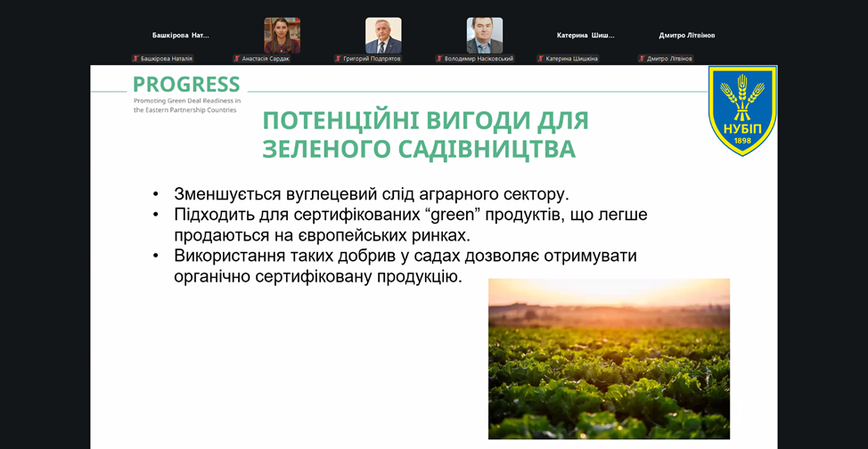The image size is (868, 449).
Task: Select the 'Башкірова Нат...' participant tile
Action: [181, 36]
